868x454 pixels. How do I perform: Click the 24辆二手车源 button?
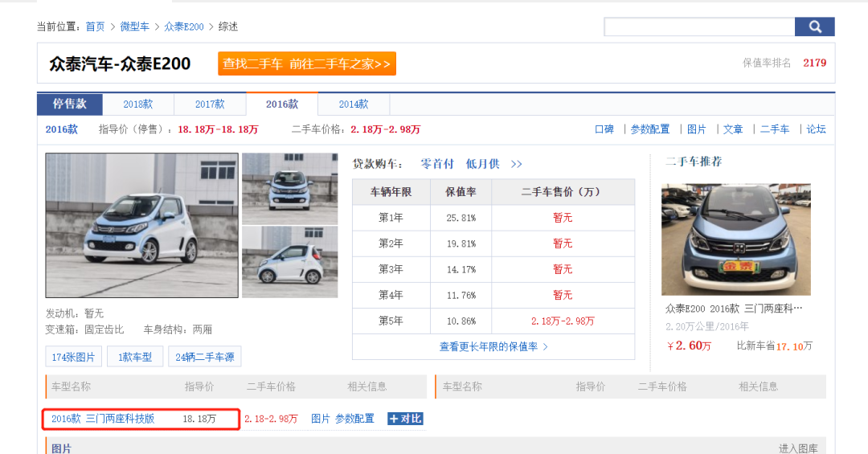coord(205,357)
